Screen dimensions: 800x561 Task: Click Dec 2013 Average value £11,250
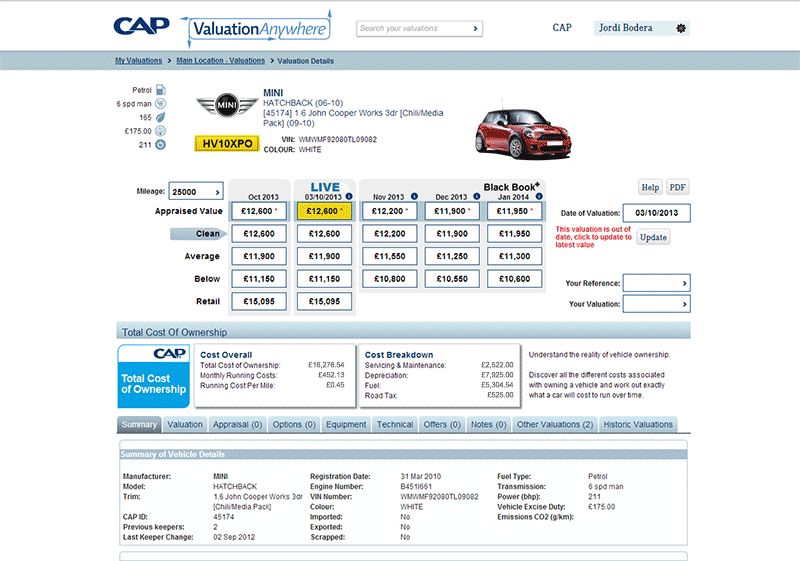452,256
